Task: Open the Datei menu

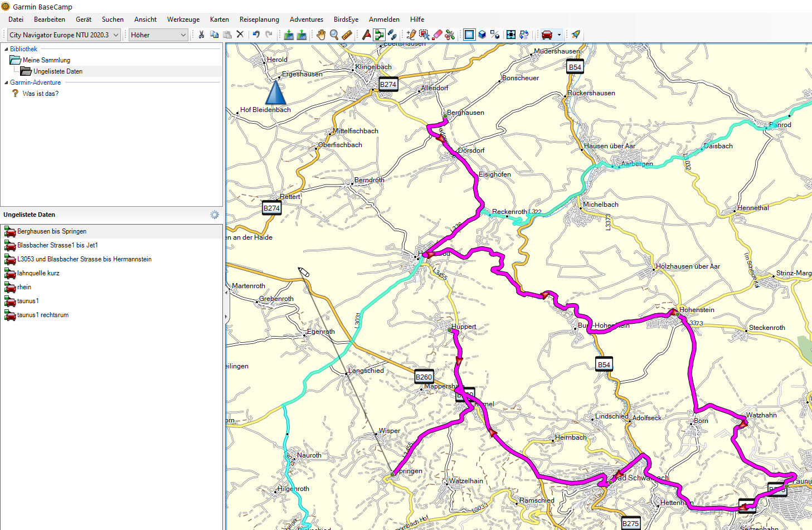Action: click(16, 19)
